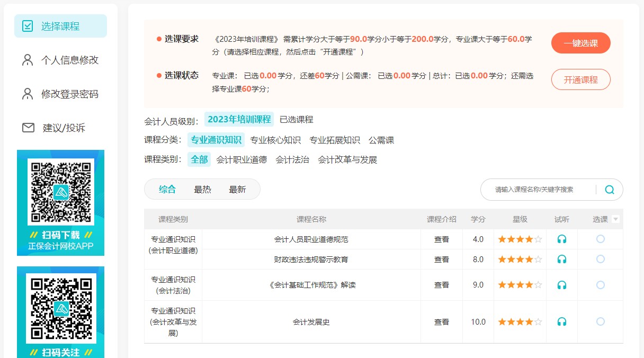Switch to the 最热 sorting tab
Viewport: 644px width, 358px height.
[202, 189]
